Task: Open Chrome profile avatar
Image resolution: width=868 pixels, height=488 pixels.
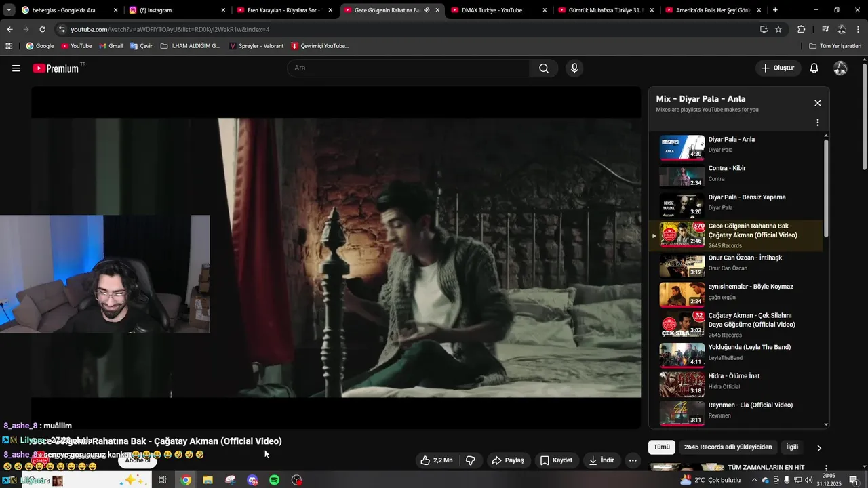Action: click(842, 29)
